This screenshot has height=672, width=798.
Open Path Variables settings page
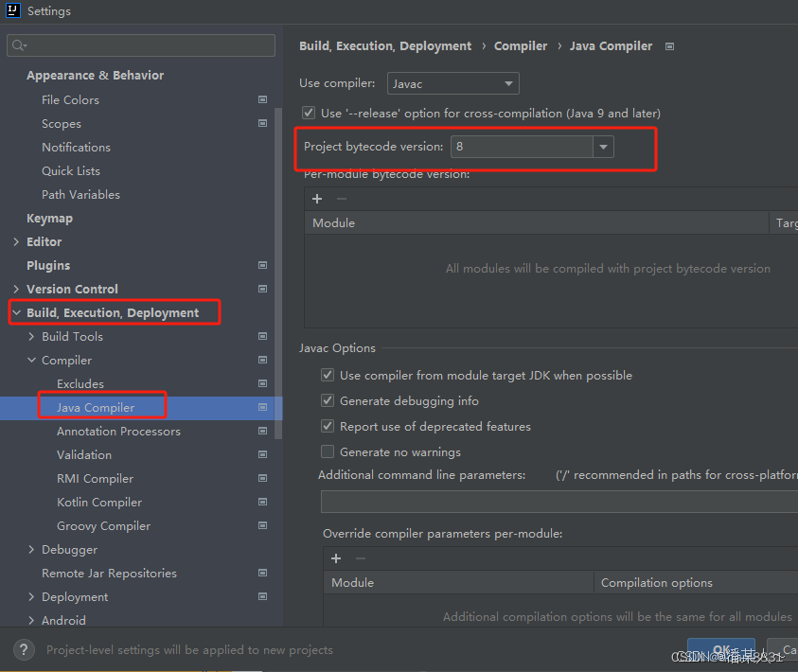pyautogui.click(x=80, y=194)
